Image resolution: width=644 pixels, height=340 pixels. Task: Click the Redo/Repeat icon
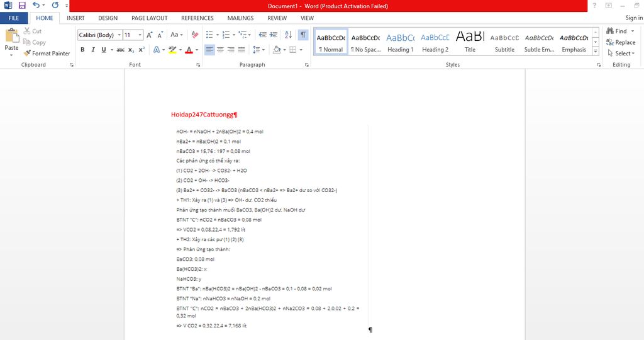click(55, 5)
